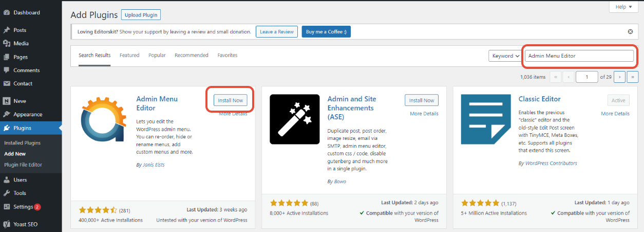Click the '1,036 items' count text
644x232 pixels.
click(x=533, y=77)
